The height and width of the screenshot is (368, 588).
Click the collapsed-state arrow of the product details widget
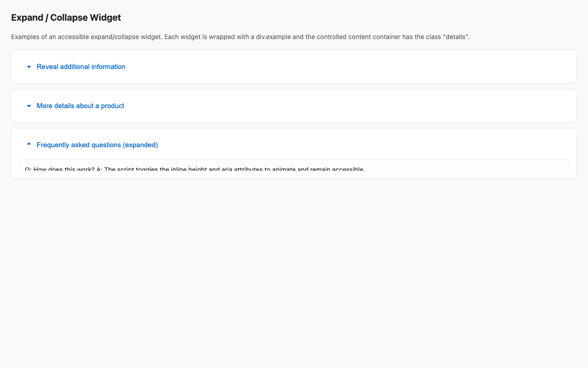tap(28, 106)
